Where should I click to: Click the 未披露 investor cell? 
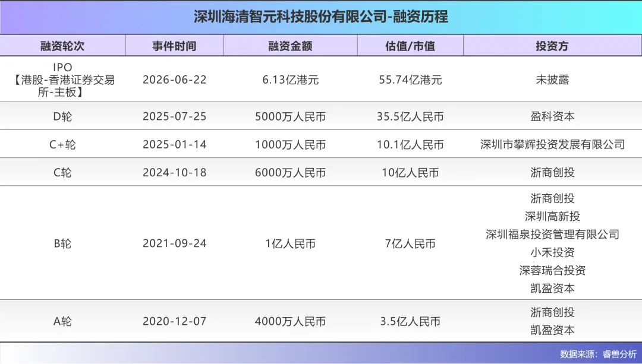tap(552, 80)
